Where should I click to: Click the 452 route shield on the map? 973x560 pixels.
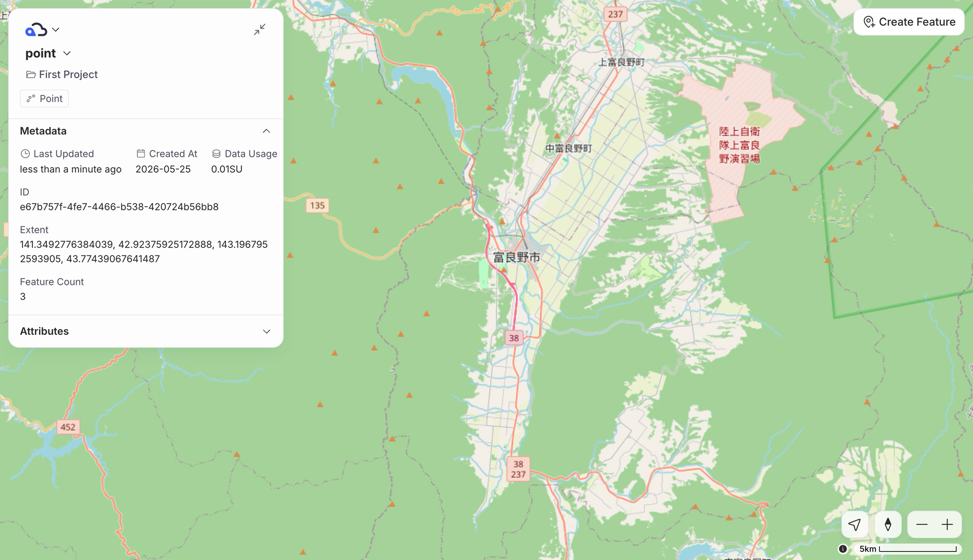[x=68, y=427]
